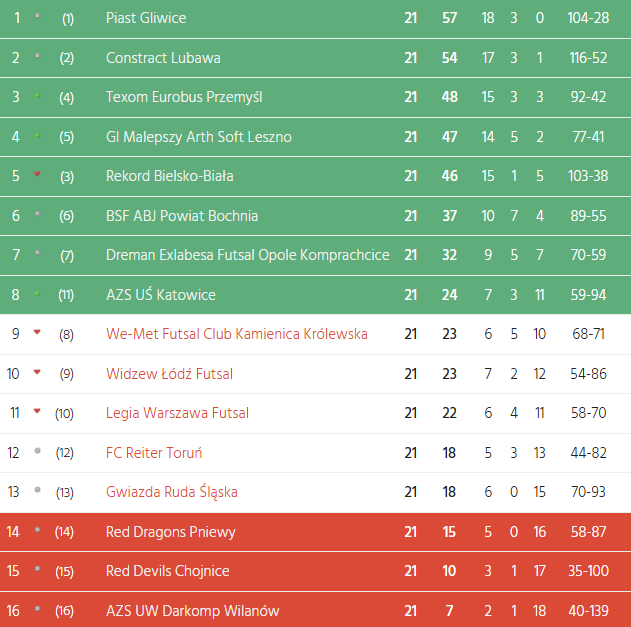Viewport: 631px width, 627px height.
Task: Click the We-Met Futsal Club Kamienica Królewska link
Action: click(x=237, y=334)
